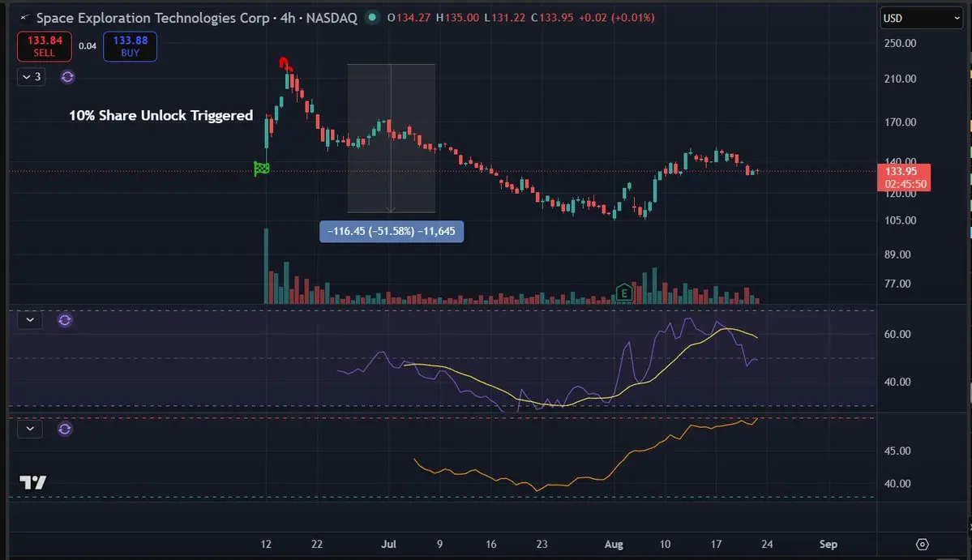Click the earnings E marker on volume bars

point(624,293)
